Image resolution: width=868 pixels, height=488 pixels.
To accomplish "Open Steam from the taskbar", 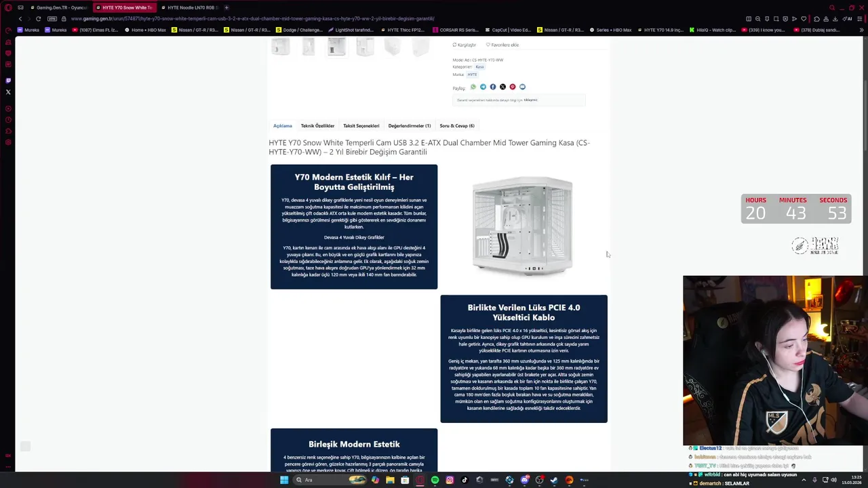I will point(554,480).
